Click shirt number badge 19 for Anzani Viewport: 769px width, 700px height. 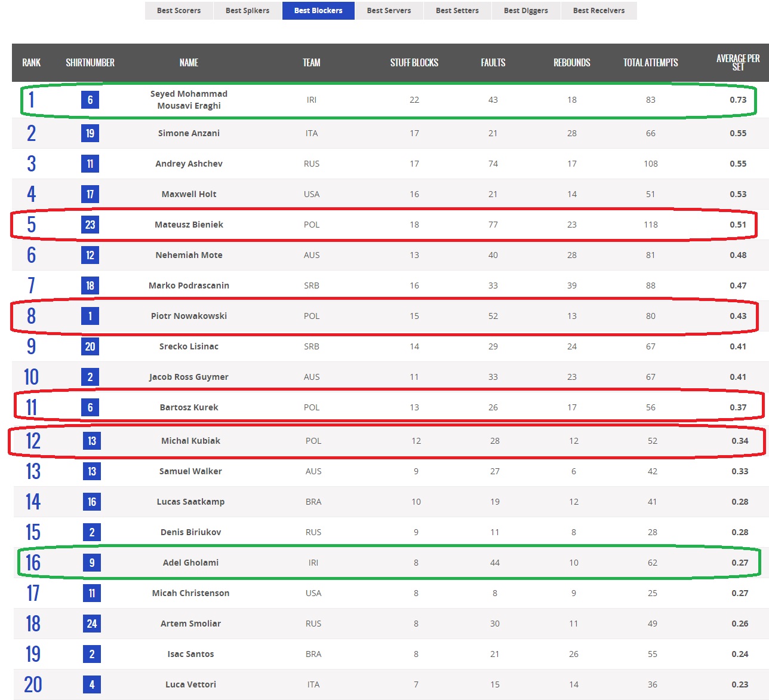click(x=90, y=133)
